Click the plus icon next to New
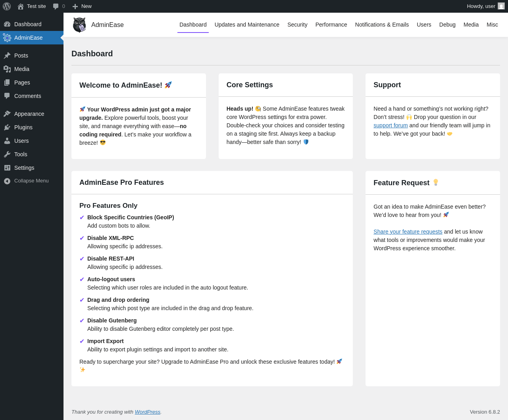 tap(75, 6)
